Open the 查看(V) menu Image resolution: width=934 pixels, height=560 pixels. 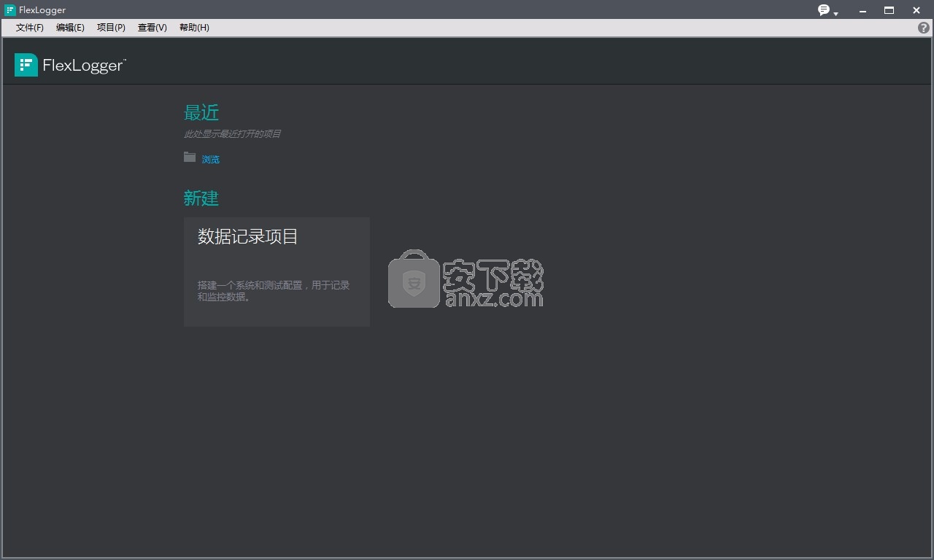pyautogui.click(x=153, y=28)
